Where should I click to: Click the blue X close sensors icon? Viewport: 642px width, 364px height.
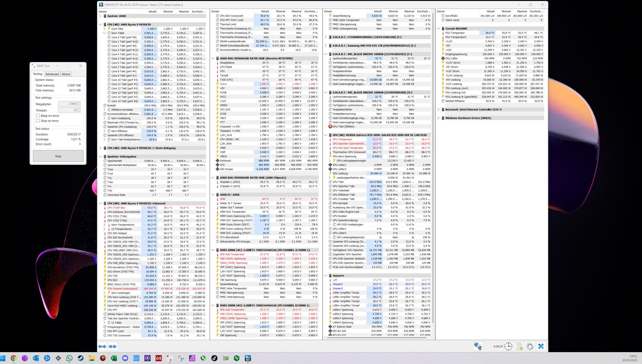(541, 346)
